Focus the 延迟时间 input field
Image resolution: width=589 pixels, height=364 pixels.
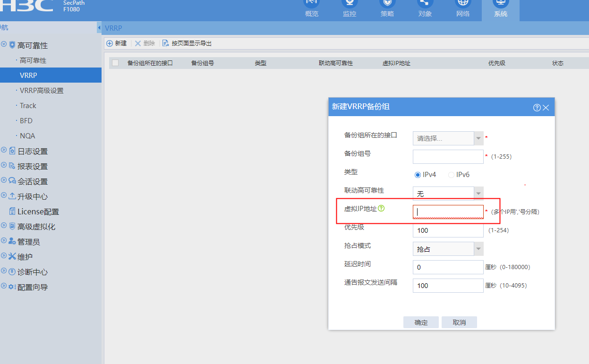pos(448,267)
